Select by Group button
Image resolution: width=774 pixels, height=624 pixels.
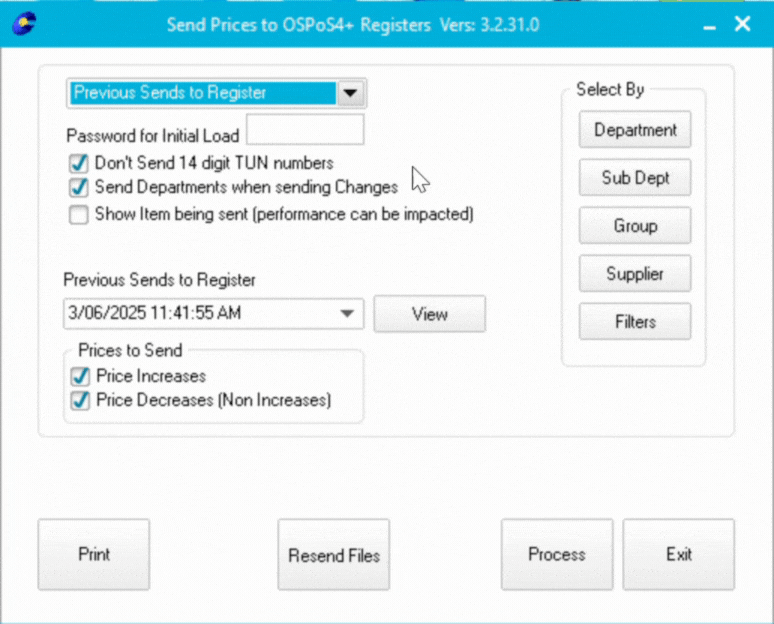click(x=635, y=226)
